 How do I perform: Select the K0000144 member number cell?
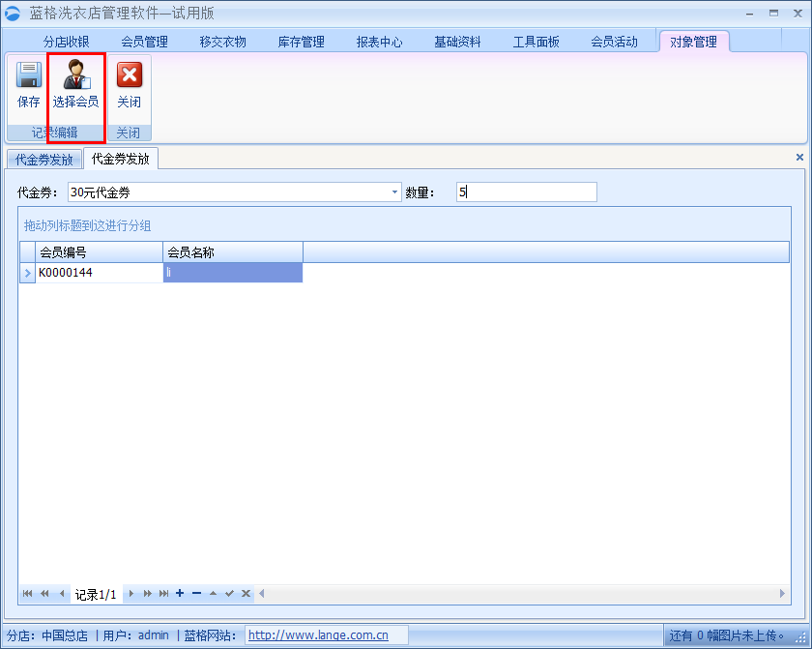tap(99, 273)
